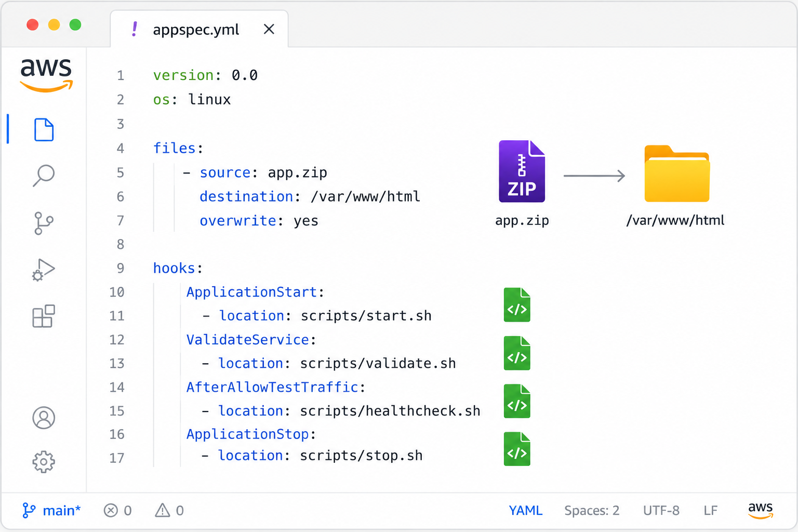The height and width of the screenshot is (532, 798).
Task: Click the script icon beside stop.sh
Action: pos(517,449)
